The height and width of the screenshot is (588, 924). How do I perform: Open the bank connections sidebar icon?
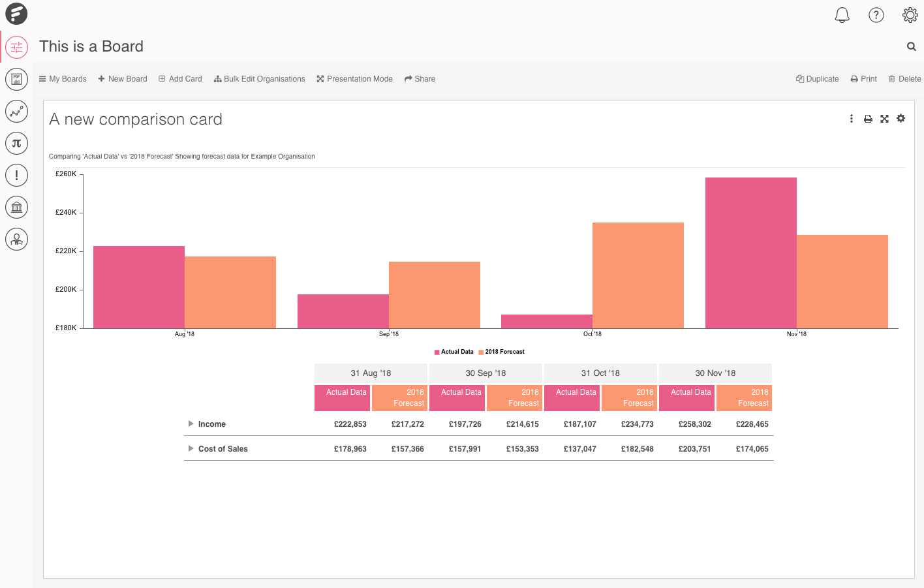click(x=16, y=207)
